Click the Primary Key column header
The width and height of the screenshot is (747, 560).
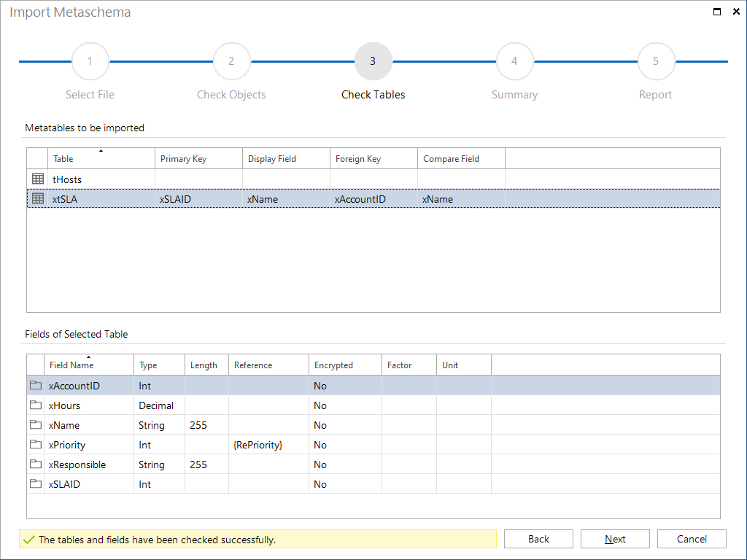(198, 158)
